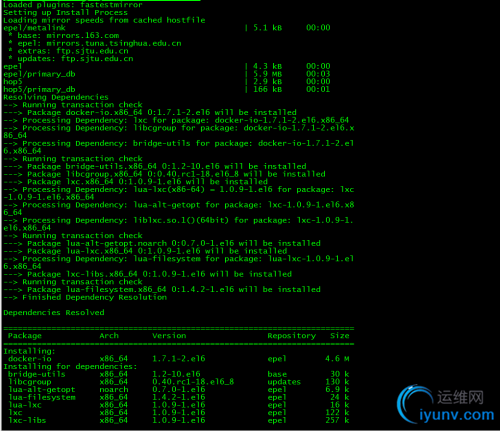Click 'Package bridge-utils.x86_64 0:1.2-10.el6 will be installed'
Image resolution: width=500 pixels, height=431 pixels.
click(x=167, y=166)
